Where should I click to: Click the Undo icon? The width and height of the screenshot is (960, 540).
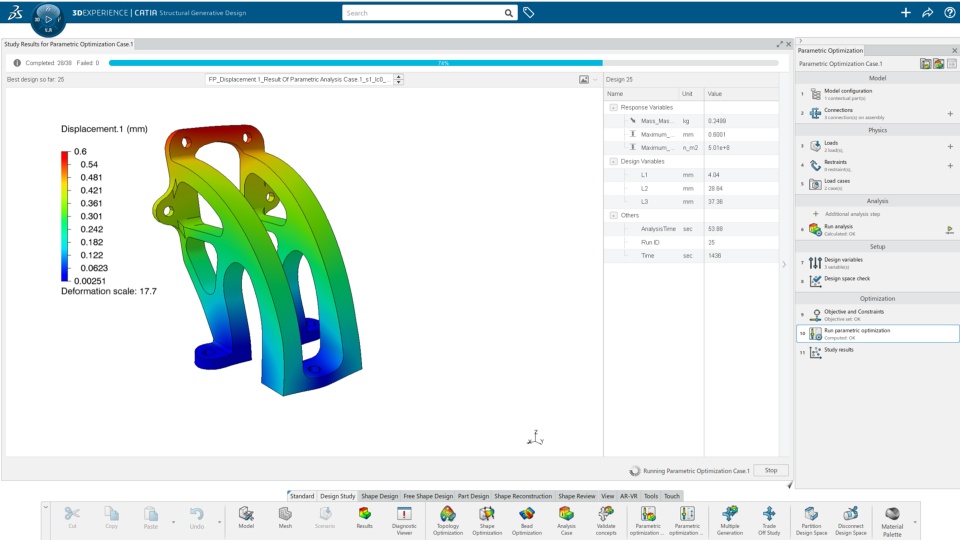tap(197, 514)
